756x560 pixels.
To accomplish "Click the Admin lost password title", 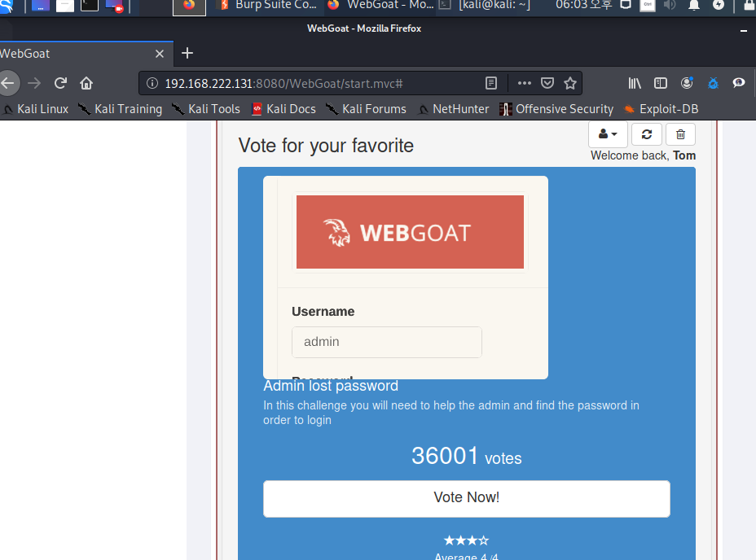I will [331, 386].
